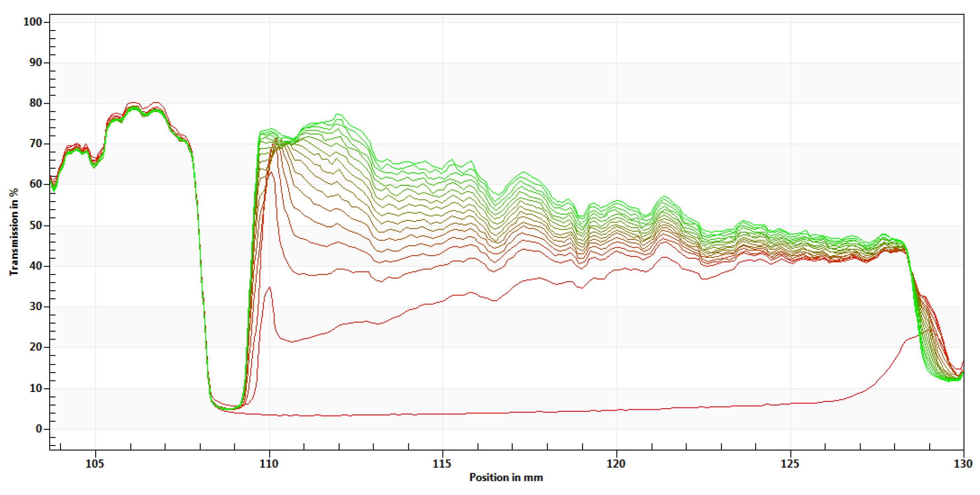Click the 80 tick label on y-axis
980x495 pixels.
(36, 103)
